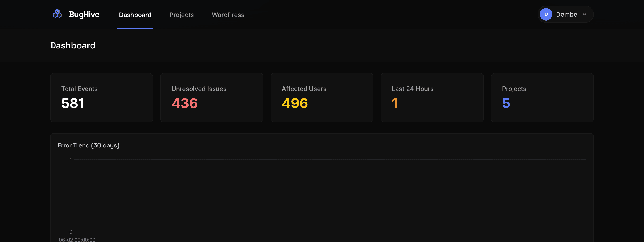Switch to the Projects tab
644x242 pixels.
182,15
